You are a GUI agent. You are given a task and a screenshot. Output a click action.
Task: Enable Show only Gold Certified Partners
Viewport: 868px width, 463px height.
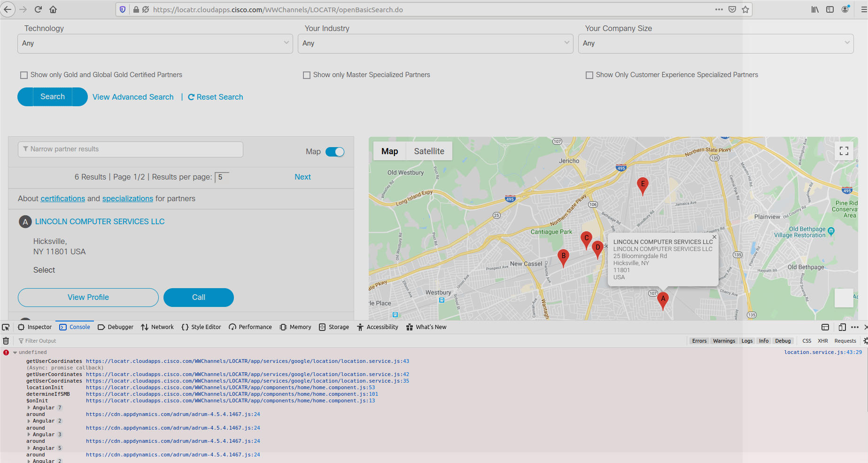pos(24,75)
